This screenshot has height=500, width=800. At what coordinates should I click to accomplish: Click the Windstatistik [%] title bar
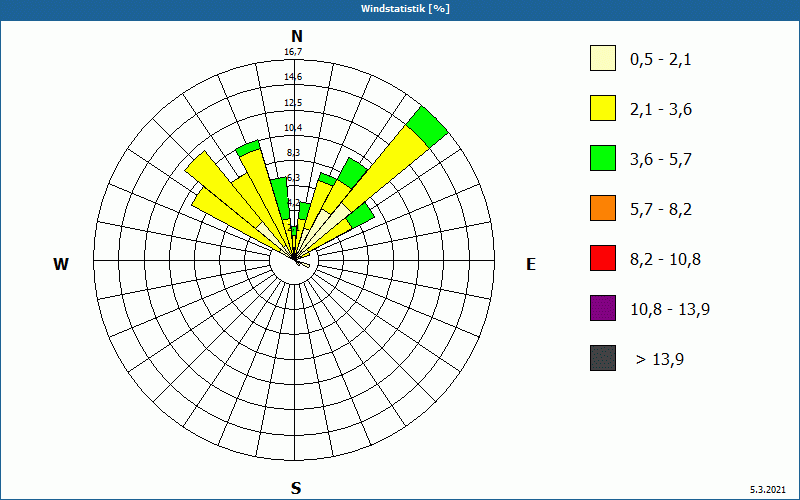pos(400,9)
